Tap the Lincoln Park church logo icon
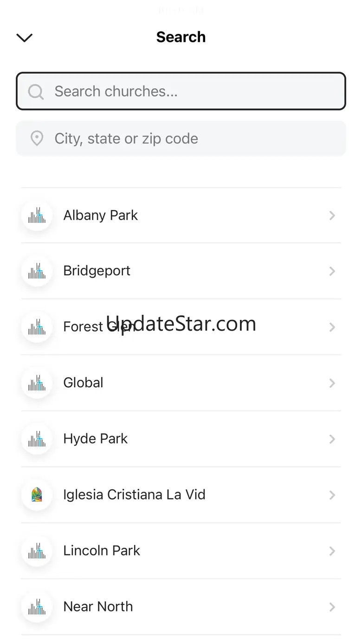Screen dimensions: 362x644 click(x=37, y=551)
